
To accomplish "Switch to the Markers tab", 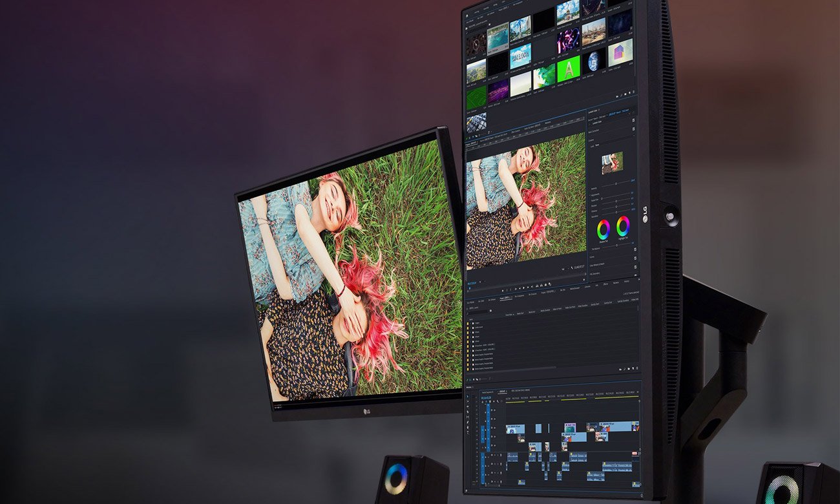I will [616, 282].
